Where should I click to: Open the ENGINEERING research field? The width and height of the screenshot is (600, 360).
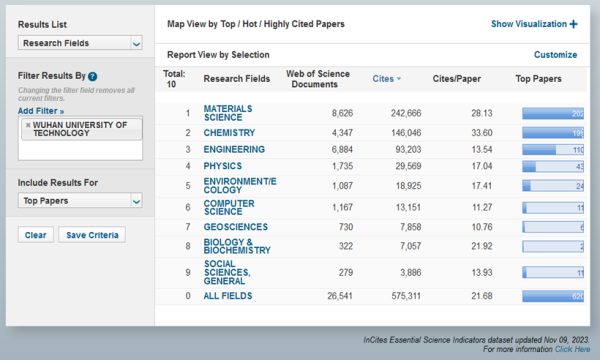tap(234, 149)
